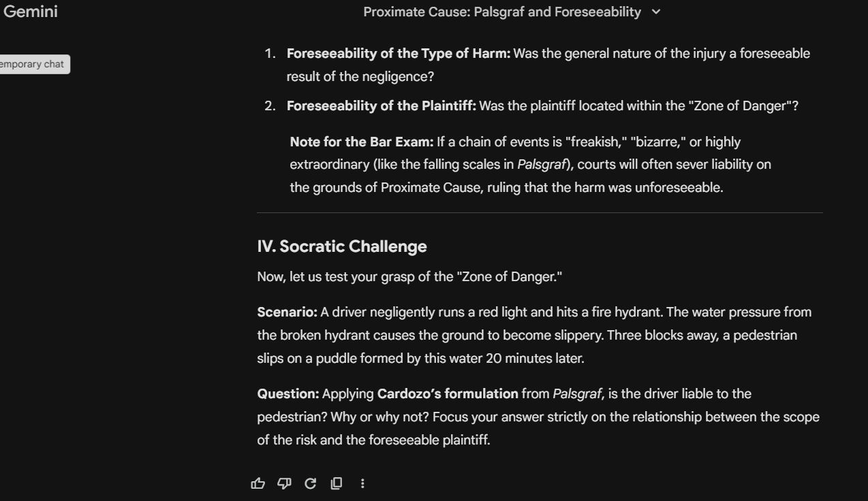Click the bold "Question:" label
868x501 pixels.
pyautogui.click(x=288, y=393)
